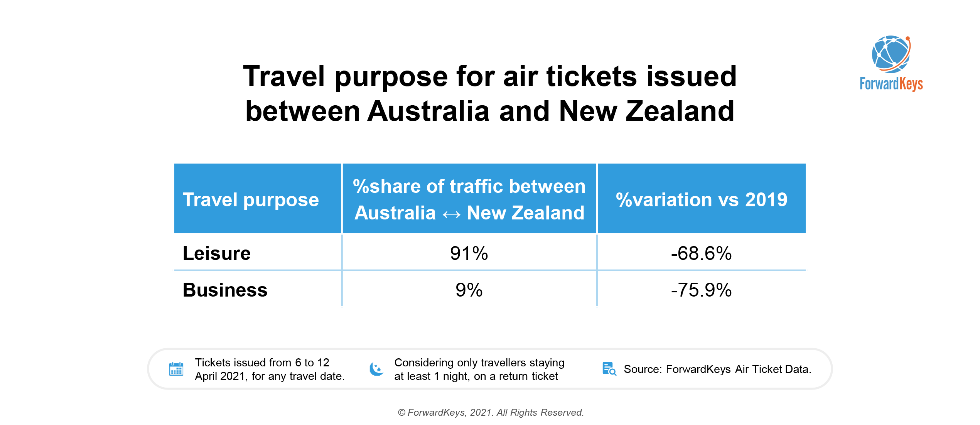This screenshot has width=980, height=425.
Task: Click the ForwardKeys logo wordmark text
Action: [891, 84]
